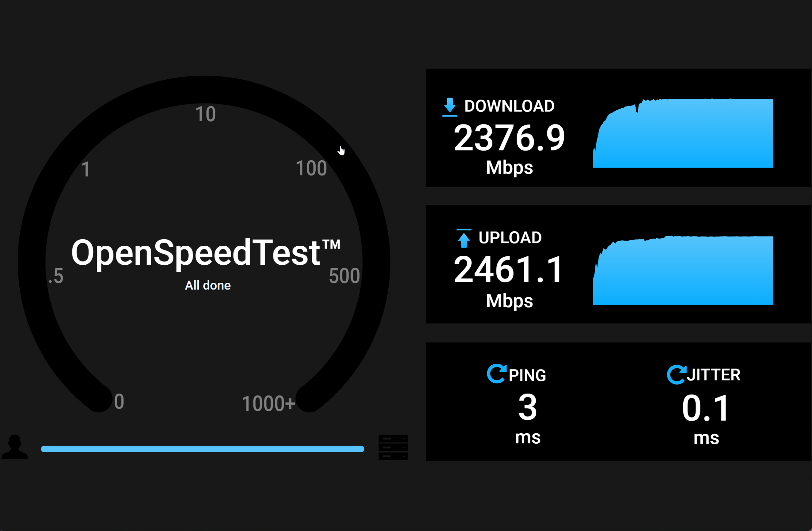
Task: Click the 2376.9 download speed value
Action: tap(509, 138)
